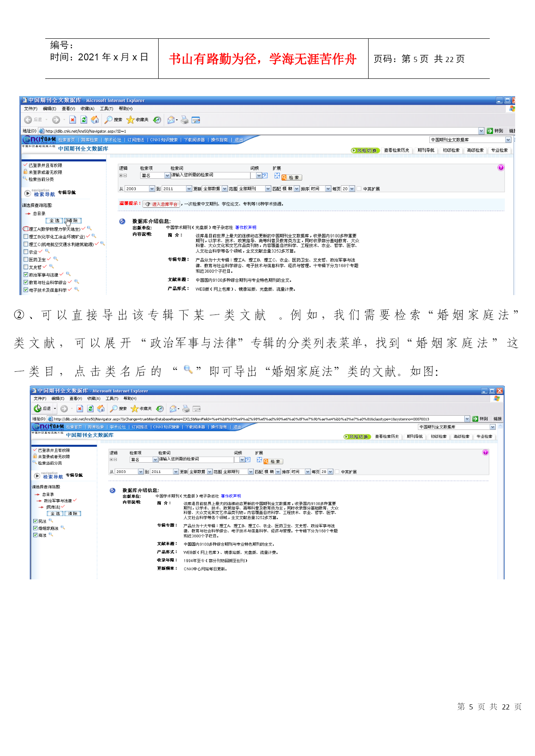This screenshot has width=535, height=756.
Task: Click the Favorites star in the lower browser toolbar
Action: tap(135, 408)
